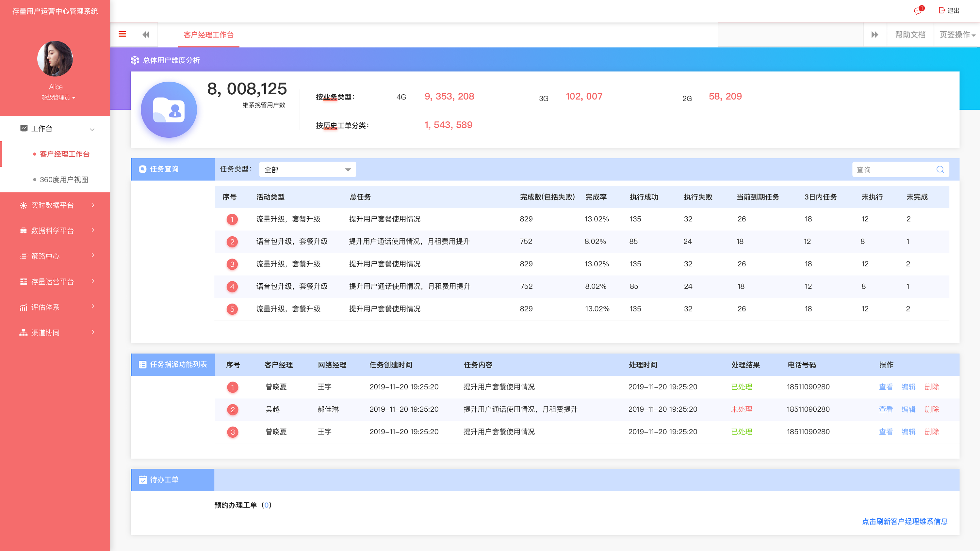980x551 pixels.
Task: Click Alice's profile avatar
Action: (x=55, y=59)
